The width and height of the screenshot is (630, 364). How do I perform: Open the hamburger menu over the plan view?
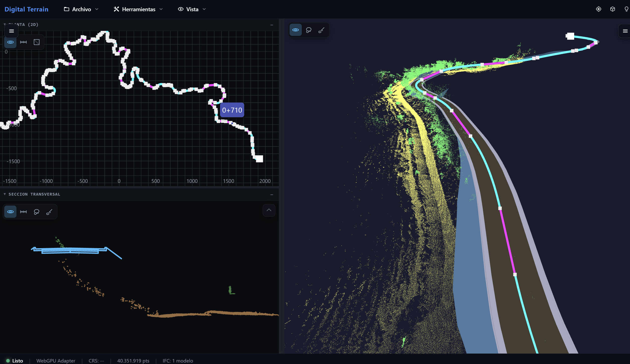coord(11,31)
